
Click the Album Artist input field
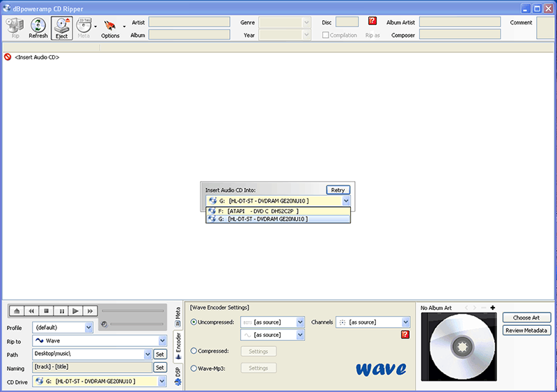[460, 22]
